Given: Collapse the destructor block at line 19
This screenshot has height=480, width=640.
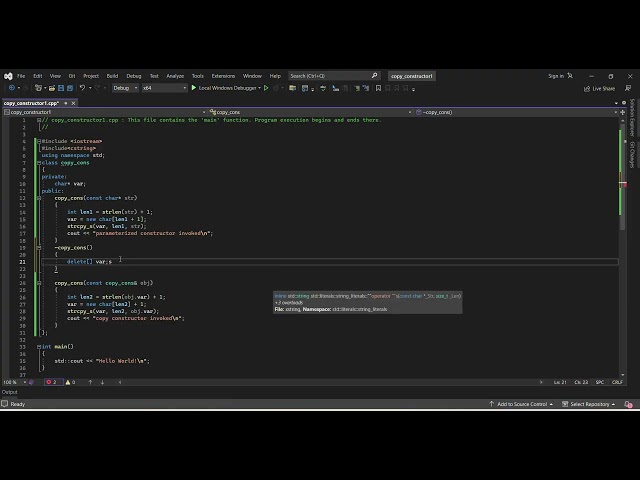Looking at the screenshot, I should (x=39, y=248).
